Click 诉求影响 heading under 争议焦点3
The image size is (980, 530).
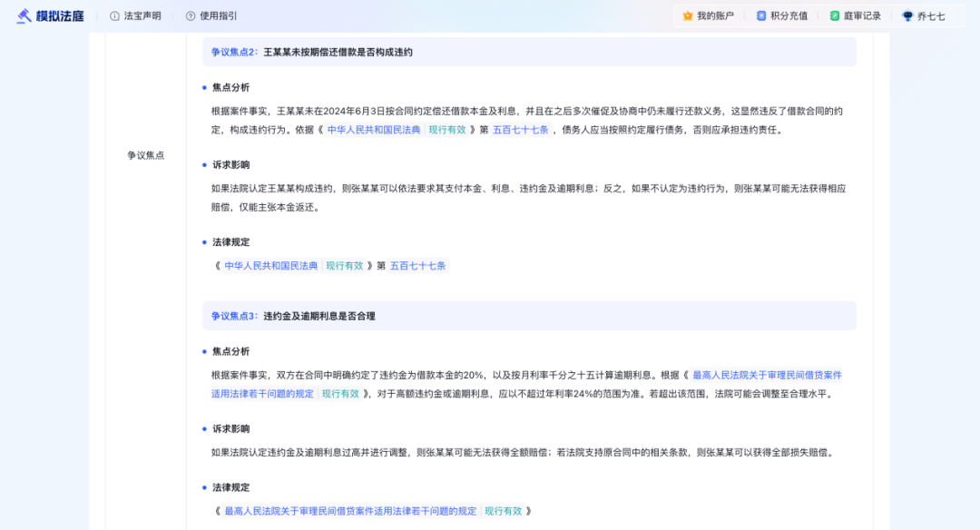(x=230, y=429)
